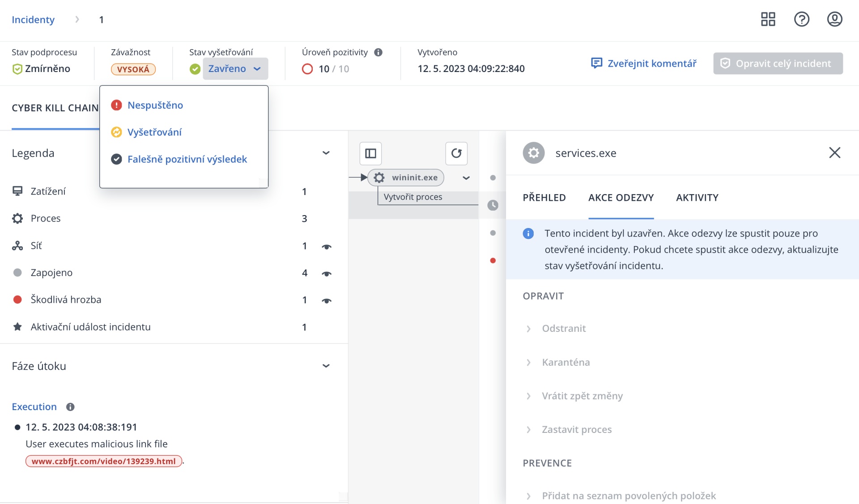859x504 pixels.
Task: Open the Execution phase link
Action: tap(34, 407)
